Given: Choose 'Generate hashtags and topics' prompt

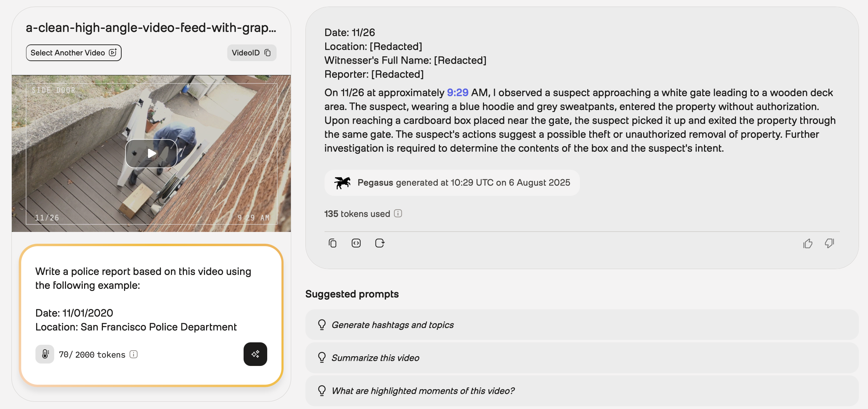Looking at the screenshot, I should tap(393, 325).
